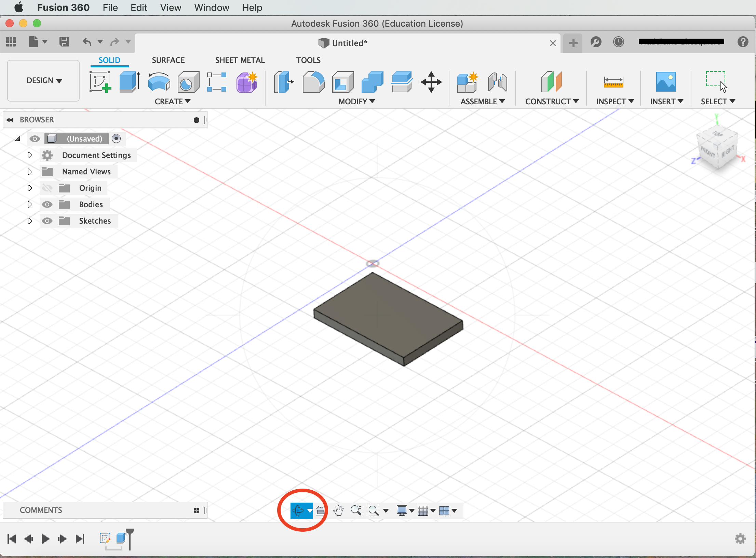Open the Edit menu

139,8
